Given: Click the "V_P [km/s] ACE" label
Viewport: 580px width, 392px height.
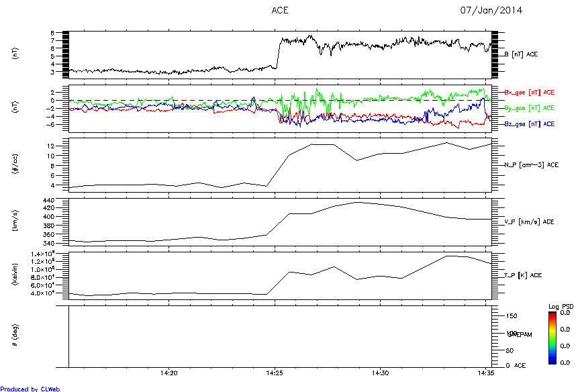Looking at the screenshot, I should coord(529,222).
